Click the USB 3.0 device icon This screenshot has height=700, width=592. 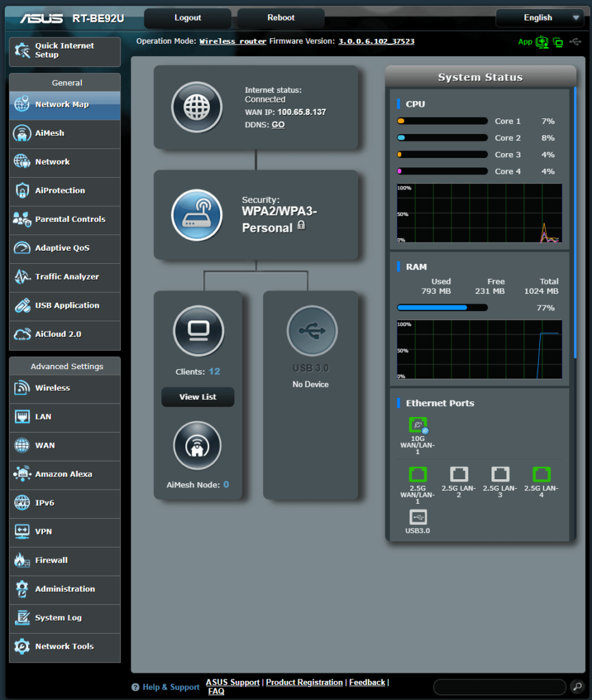[x=312, y=331]
